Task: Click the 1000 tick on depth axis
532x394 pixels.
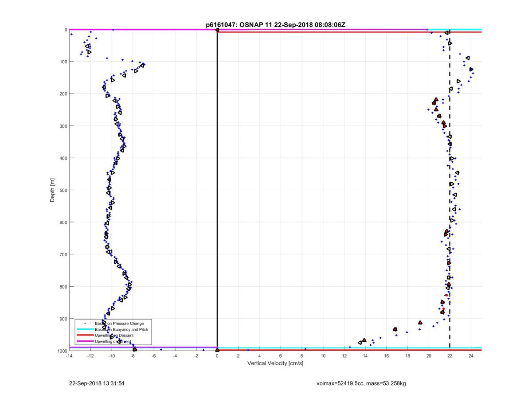Action: click(62, 351)
